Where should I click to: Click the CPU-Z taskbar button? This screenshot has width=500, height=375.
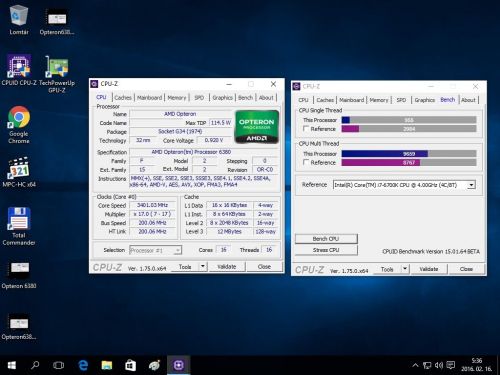tap(179, 365)
